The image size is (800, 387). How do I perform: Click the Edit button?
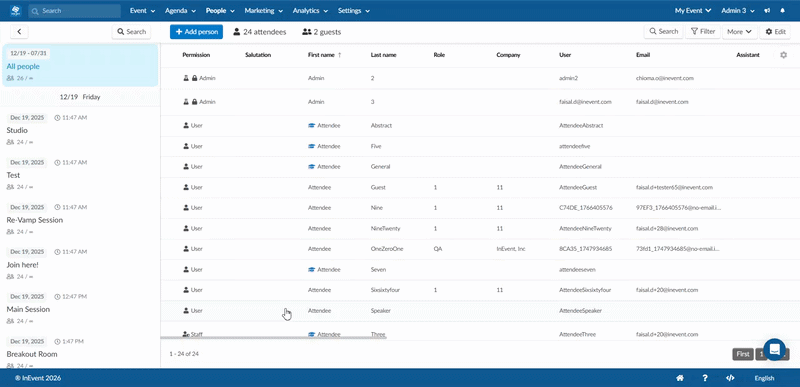(775, 32)
